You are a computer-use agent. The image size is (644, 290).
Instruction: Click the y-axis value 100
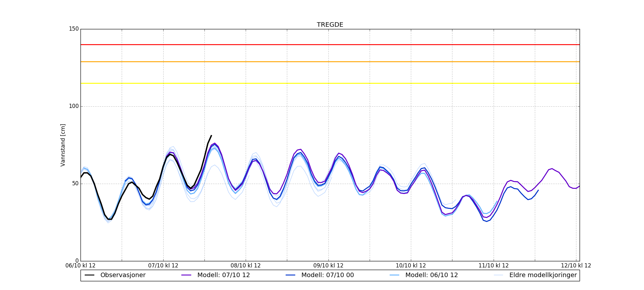coord(74,106)
